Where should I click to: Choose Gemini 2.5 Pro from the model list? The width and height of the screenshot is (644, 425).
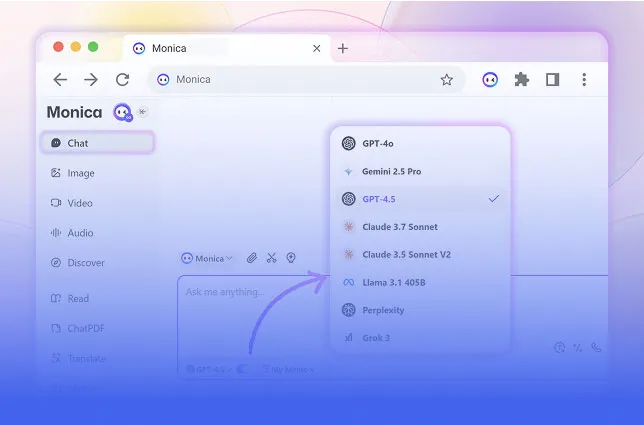tap(420, 171)
